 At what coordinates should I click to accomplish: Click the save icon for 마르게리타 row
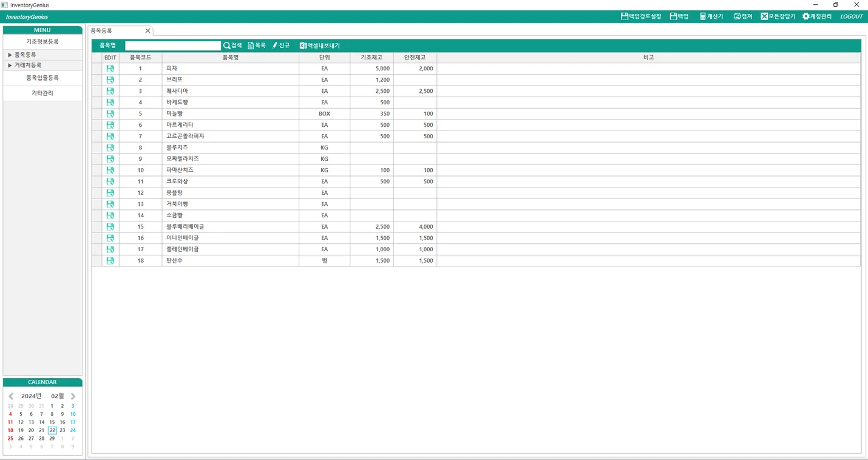[x=110, y=125]
